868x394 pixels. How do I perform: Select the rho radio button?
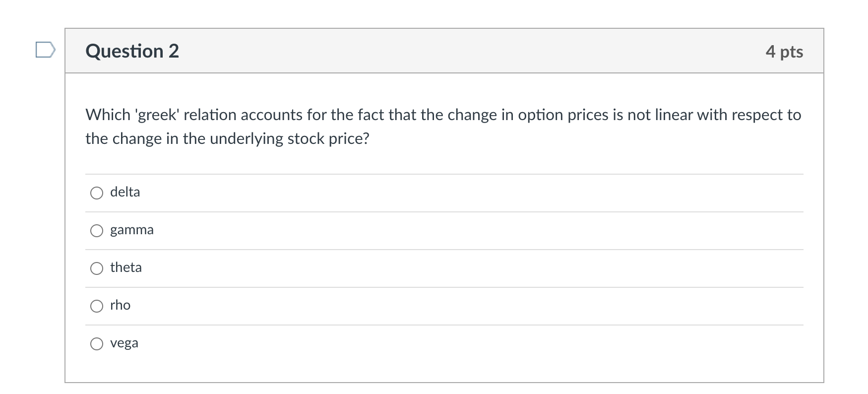97,306
